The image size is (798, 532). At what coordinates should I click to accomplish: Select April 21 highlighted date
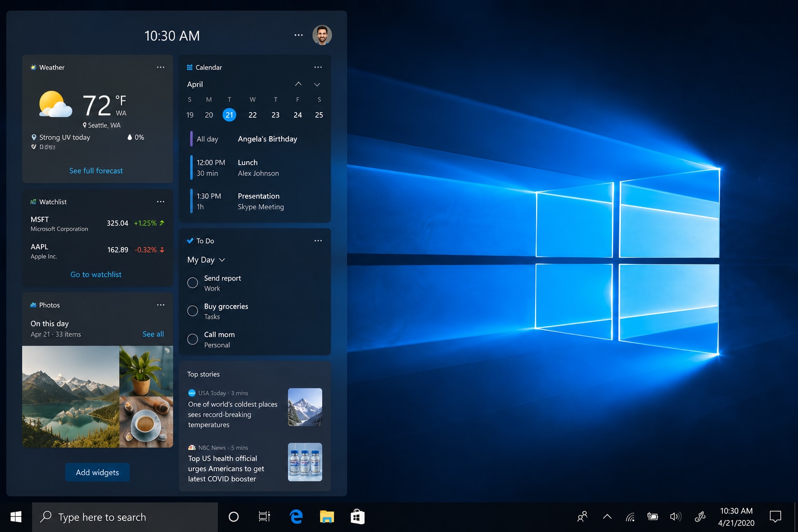[x=229, y=115]
